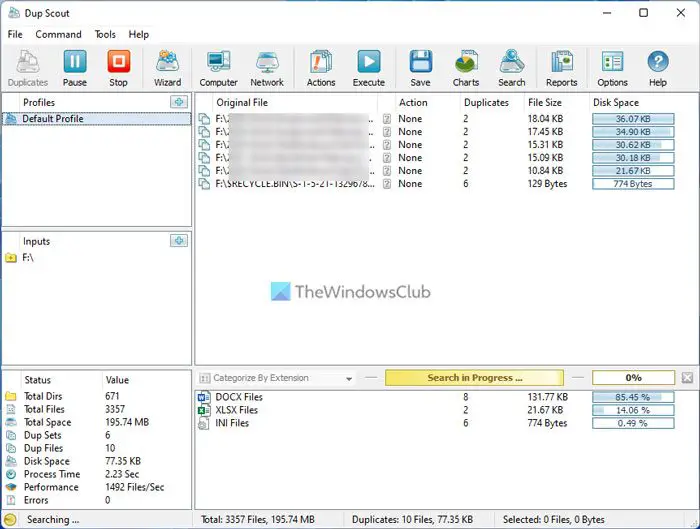Click the Execute toolbar icon
The image size is (700, 529).
pos(369,68)
